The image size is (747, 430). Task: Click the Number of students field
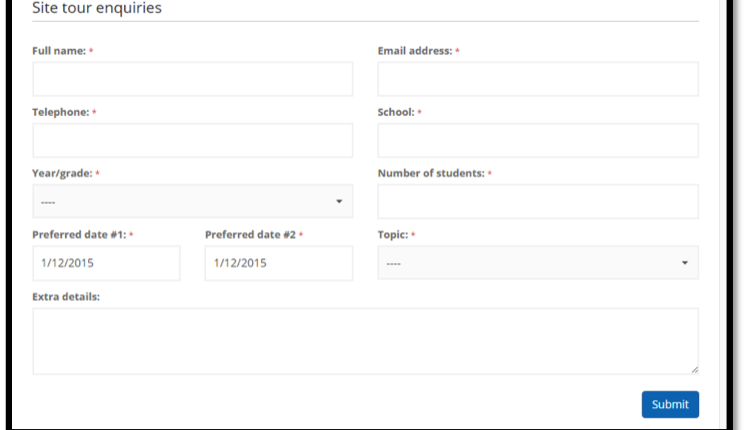tap(537, 202)
